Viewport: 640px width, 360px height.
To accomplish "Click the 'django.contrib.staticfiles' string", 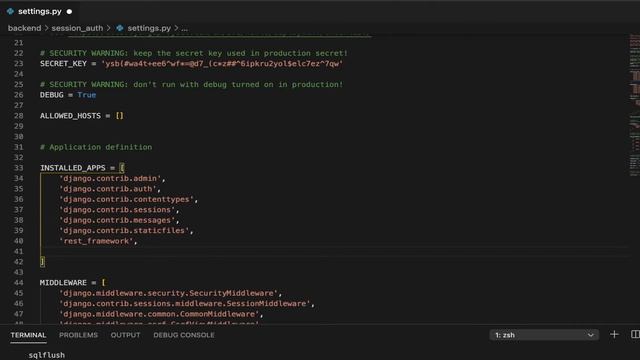I will tap(124, 231).
